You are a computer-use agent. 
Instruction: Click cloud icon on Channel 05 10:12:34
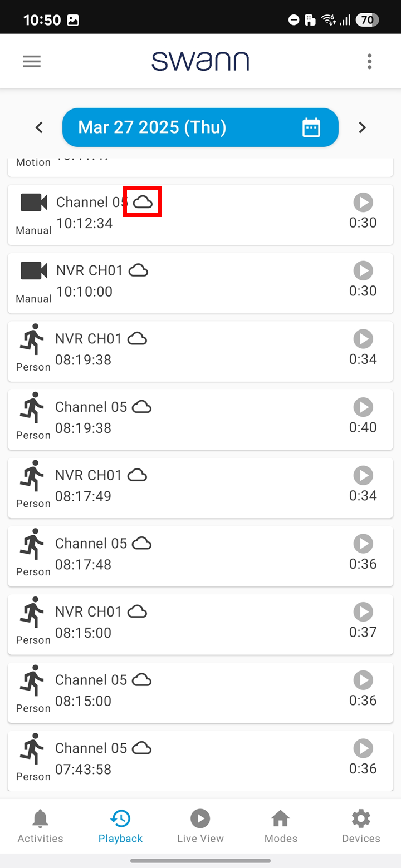point(143,202)
